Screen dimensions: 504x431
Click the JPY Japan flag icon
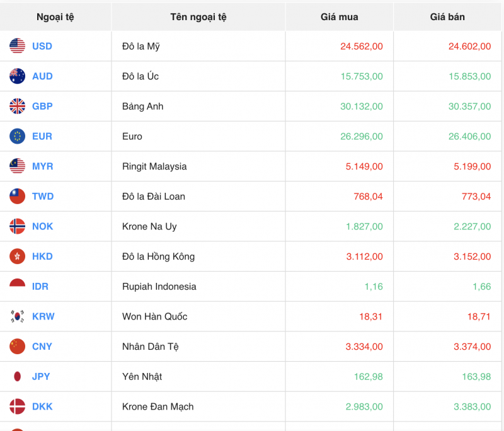tap(16, 376)
